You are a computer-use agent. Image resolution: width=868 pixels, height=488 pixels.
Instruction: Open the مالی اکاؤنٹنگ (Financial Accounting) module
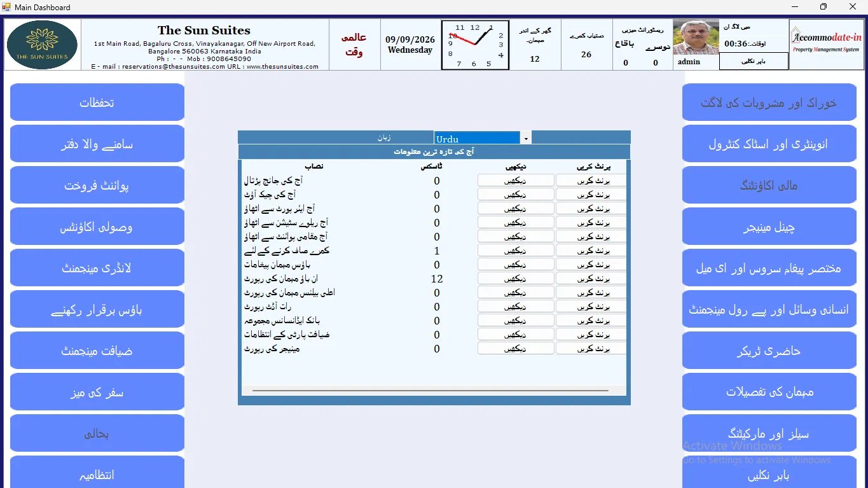769,185
